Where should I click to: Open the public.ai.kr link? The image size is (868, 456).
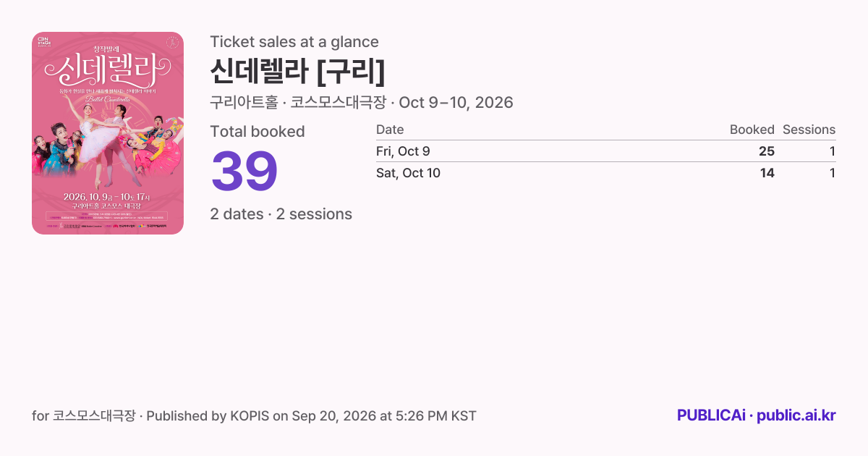point(796,415)
